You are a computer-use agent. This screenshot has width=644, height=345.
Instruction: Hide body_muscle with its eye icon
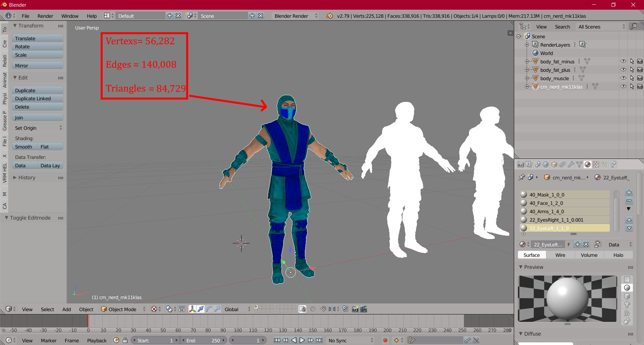pos(623,78)
